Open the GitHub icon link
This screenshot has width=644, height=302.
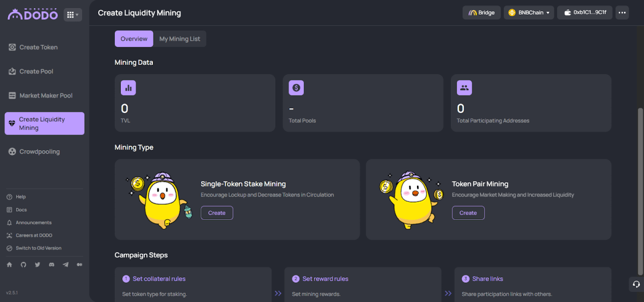23,264
